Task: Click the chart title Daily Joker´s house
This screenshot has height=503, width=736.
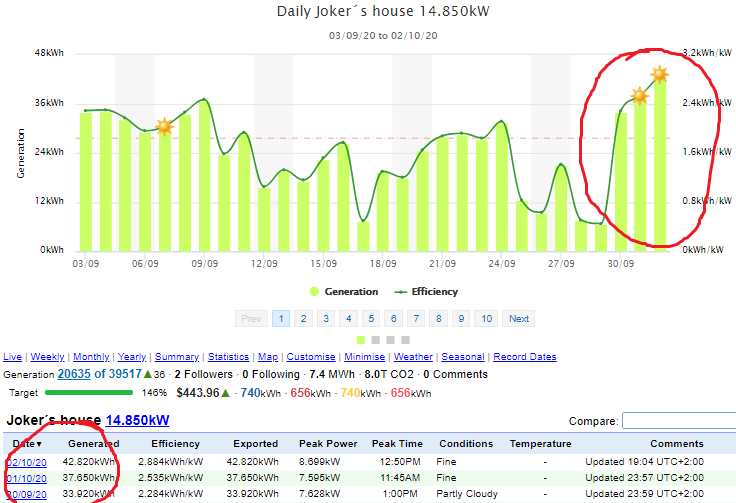Action: (345, 11)
